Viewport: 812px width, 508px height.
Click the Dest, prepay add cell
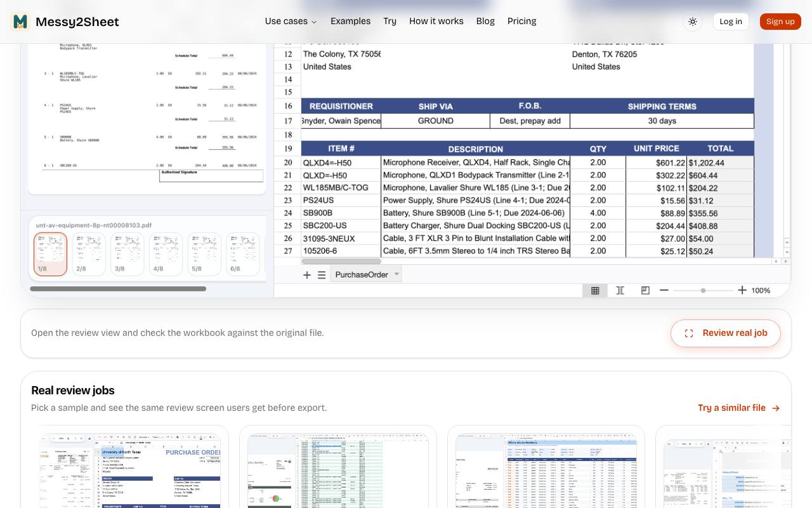pos(530,121)
